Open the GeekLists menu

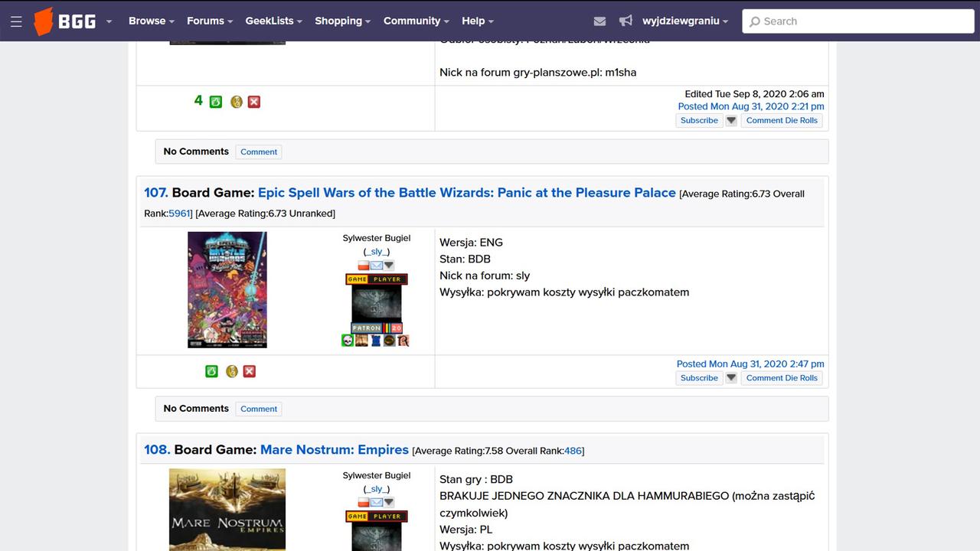tap(273, 21)
